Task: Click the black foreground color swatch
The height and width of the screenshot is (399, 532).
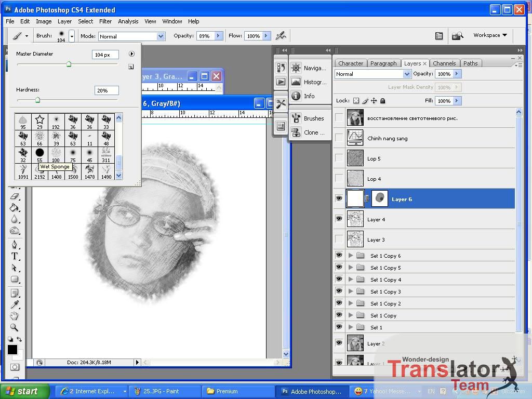Action: point(12,350)
